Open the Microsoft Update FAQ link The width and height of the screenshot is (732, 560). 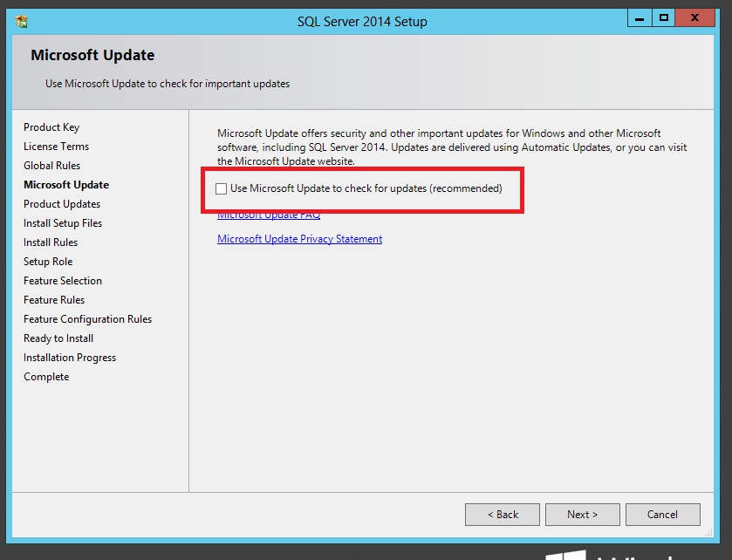coord(269,215)
